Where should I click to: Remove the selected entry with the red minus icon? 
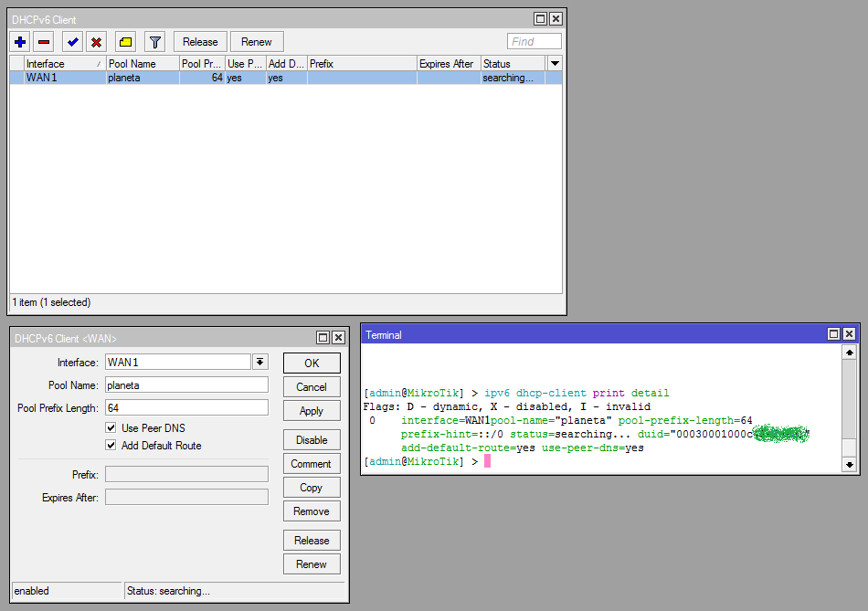pyautogui.click(x=44, y=42)
